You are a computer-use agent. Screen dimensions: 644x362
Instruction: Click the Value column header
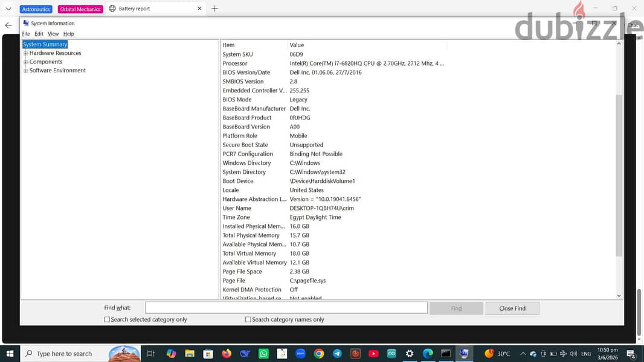[x=367, y=45]
